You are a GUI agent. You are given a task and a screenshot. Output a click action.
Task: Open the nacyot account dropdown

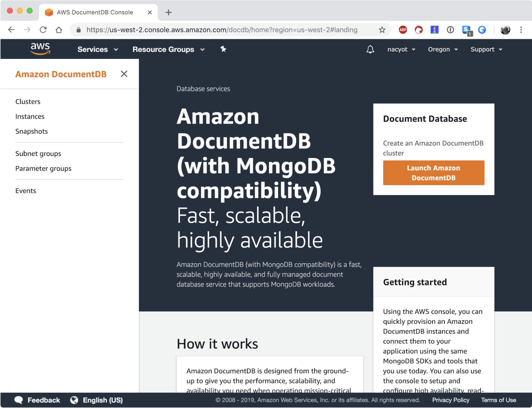pos(401,49)
